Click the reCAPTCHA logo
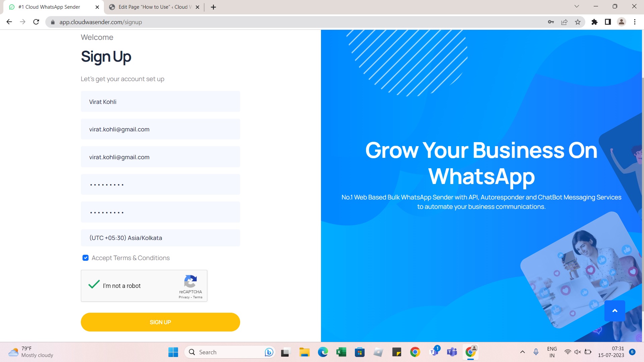Viewport: 644px width, 362px height. click(190, 281)
